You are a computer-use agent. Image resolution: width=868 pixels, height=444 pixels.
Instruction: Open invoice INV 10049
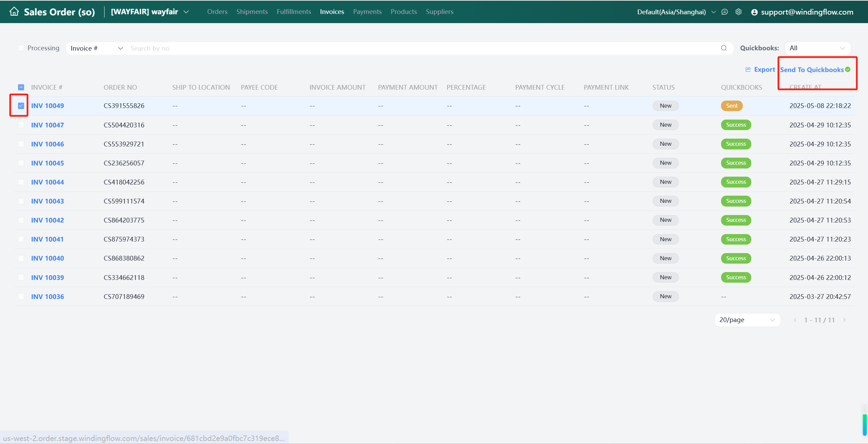pyautogui.click(x=48, y=106)
